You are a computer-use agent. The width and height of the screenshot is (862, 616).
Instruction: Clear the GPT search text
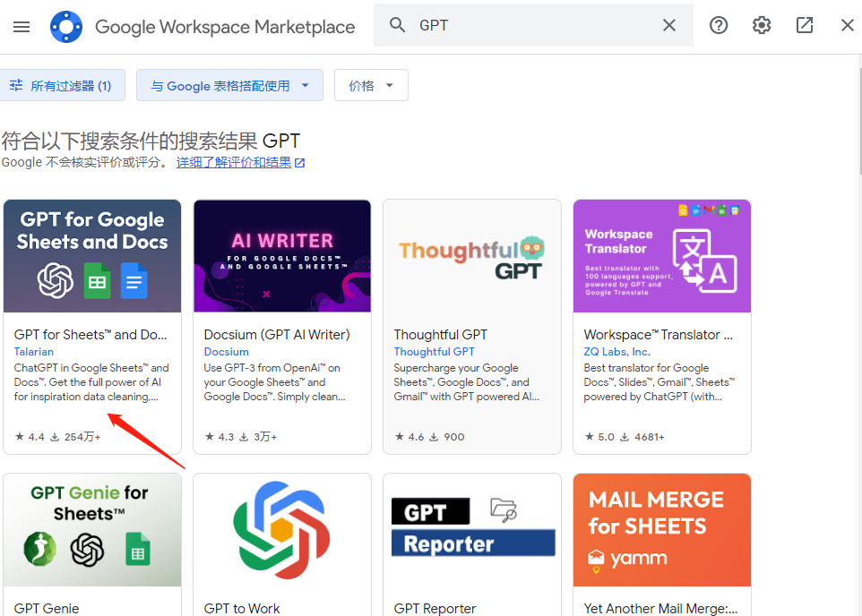[669, 25]
